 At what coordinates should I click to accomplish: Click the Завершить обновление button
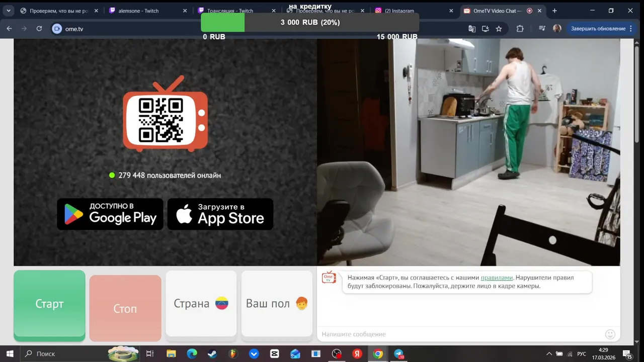[602, 29]
